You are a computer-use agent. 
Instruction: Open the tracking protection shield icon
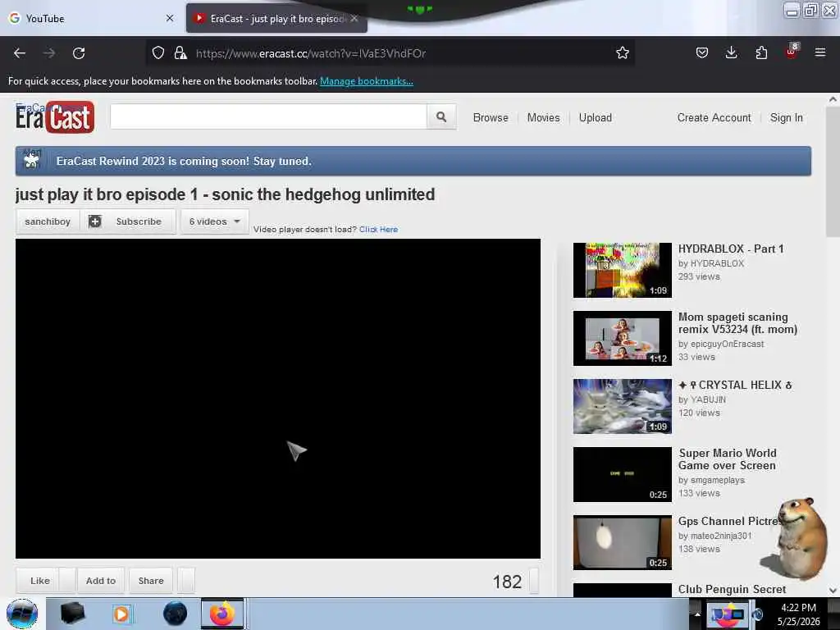click(x=158, y=53)
